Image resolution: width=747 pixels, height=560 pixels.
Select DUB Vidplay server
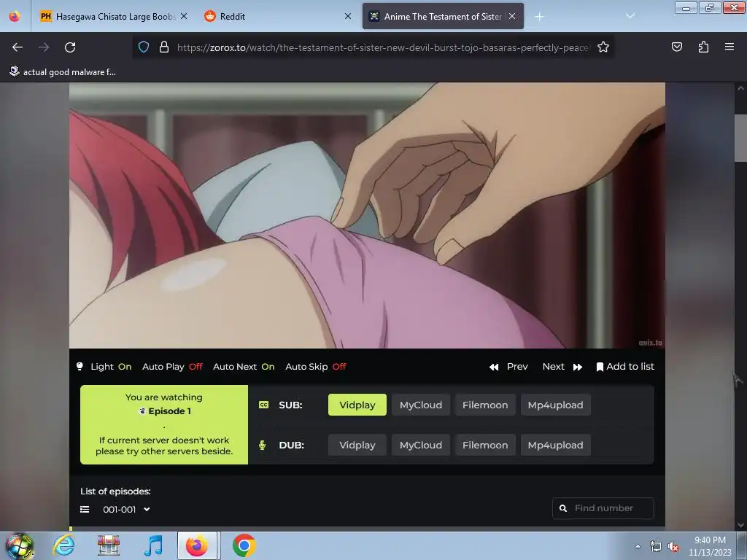[x=357, y=445]
